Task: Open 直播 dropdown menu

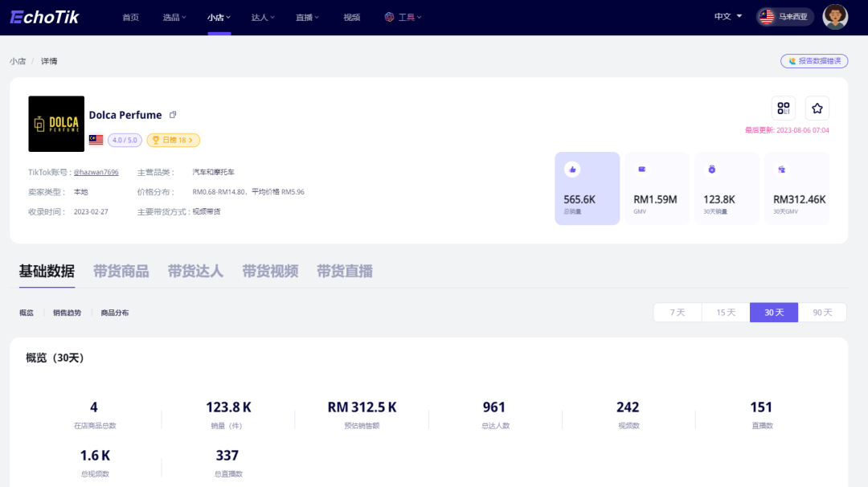Action: [x=307, y=17]
